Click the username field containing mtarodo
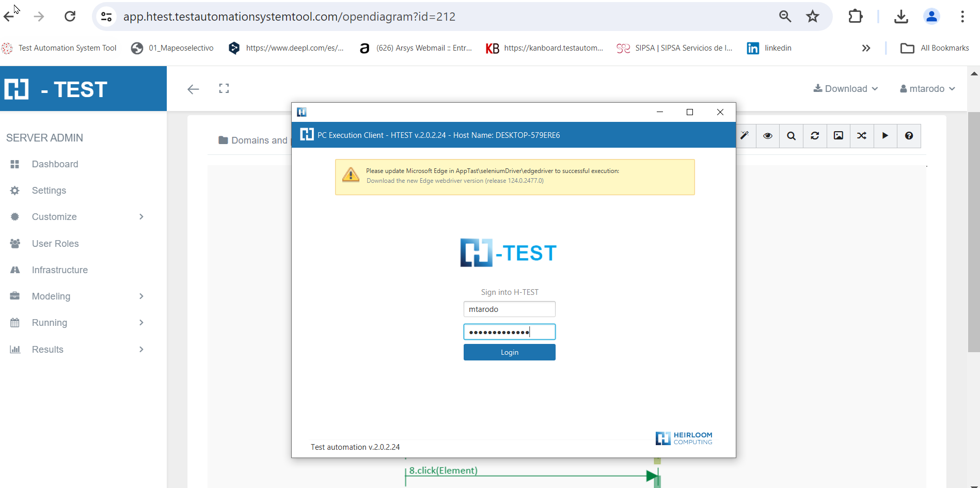 (509, 309)
